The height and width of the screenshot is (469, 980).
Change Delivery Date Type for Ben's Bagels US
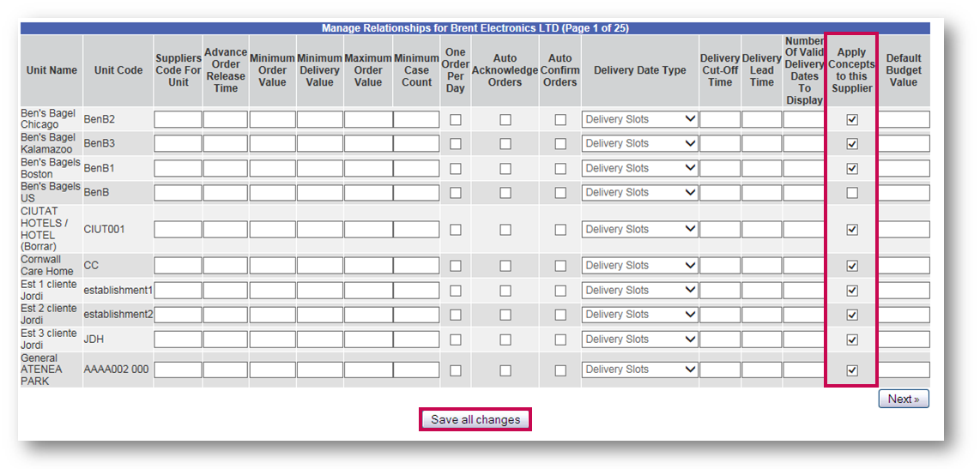pyautogui.click(x=639, y=193)
